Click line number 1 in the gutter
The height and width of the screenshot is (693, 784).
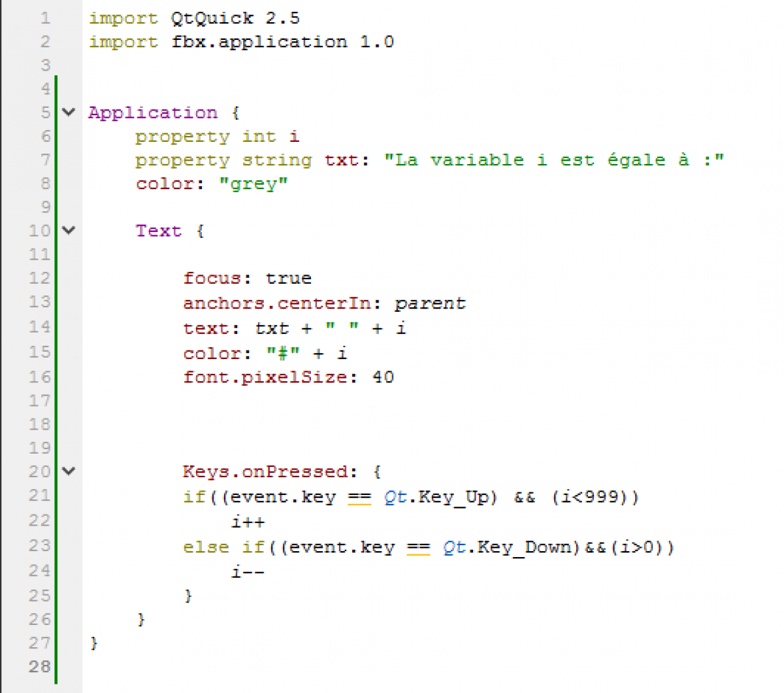pos(45,18)
